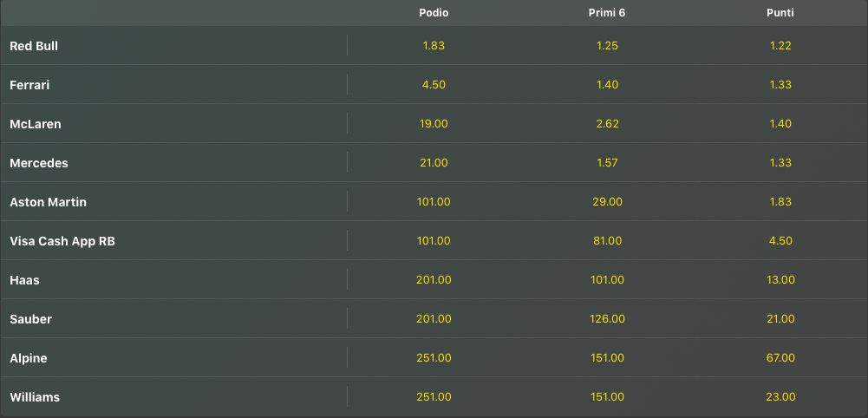
Task: Select Aston Martin Punti odds 1.83
Action: coord(780,202)
